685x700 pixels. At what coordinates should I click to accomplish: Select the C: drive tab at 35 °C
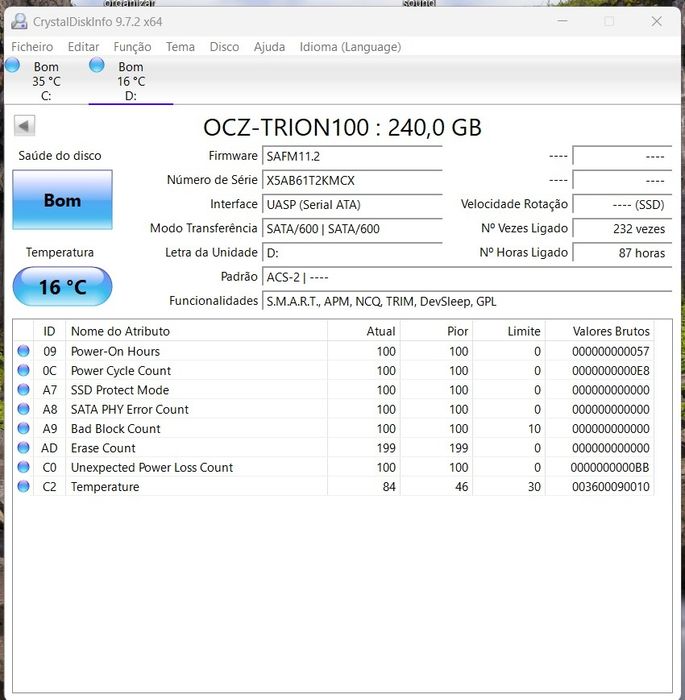coord(46,81)
